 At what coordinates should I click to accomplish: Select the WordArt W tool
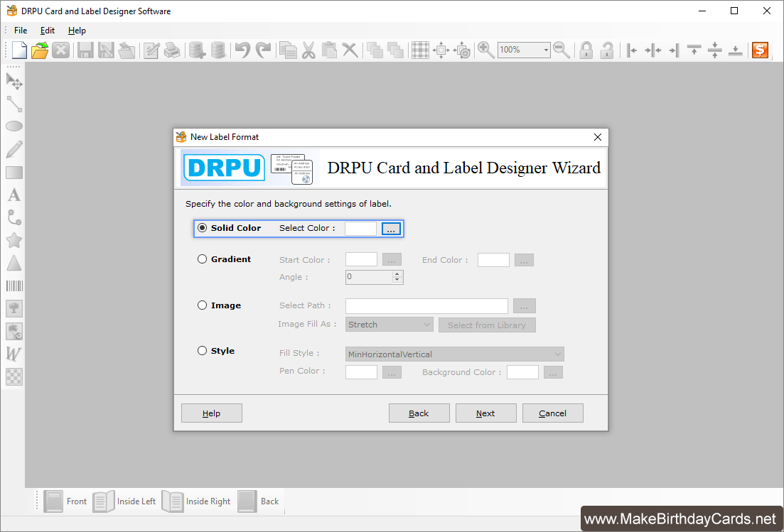[14, 354]
